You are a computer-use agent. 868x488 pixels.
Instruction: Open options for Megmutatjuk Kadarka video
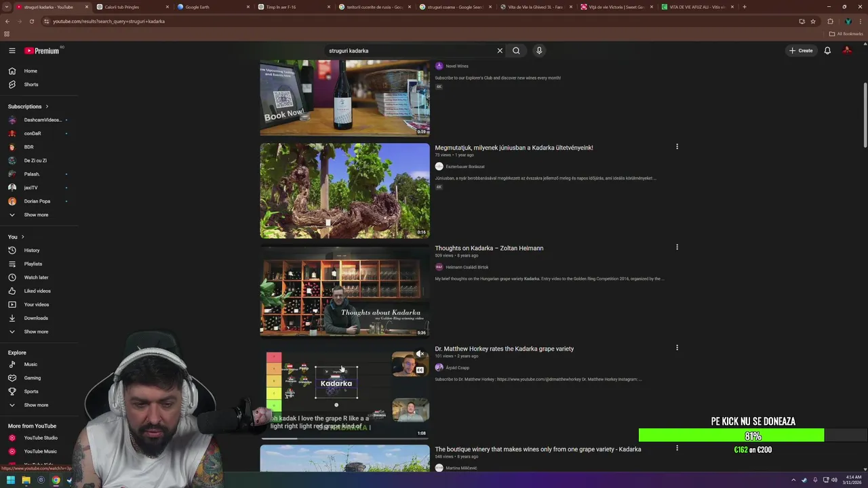(x=677, y=146)
